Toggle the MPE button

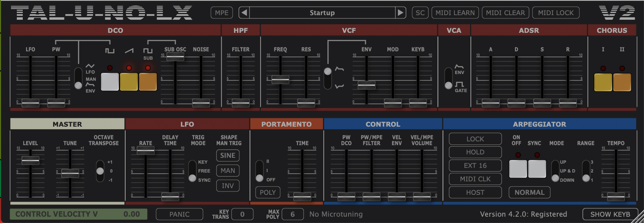222,13
